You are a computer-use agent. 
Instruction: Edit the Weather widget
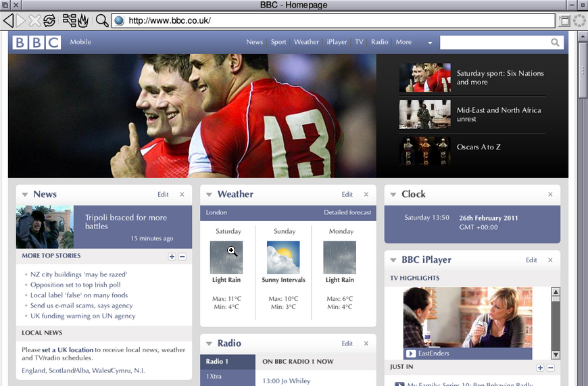[x=347, y=194]
